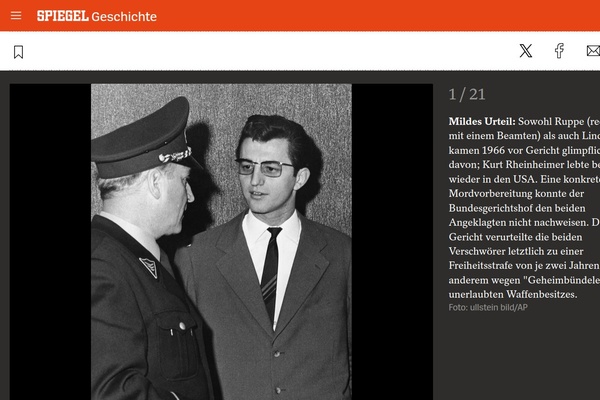Viewport: 600px width, 400px height.
Task: Click the black area left of the photo
Action: tap(50, 242)
